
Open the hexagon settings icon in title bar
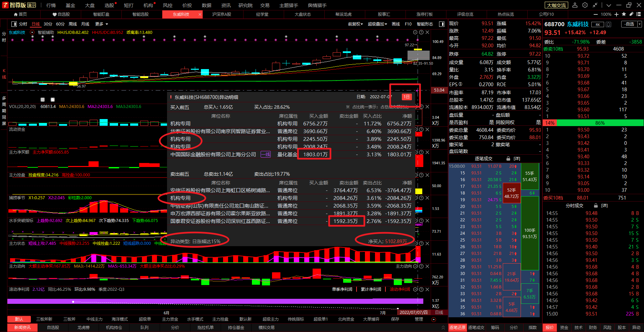(x=585, y=5)
